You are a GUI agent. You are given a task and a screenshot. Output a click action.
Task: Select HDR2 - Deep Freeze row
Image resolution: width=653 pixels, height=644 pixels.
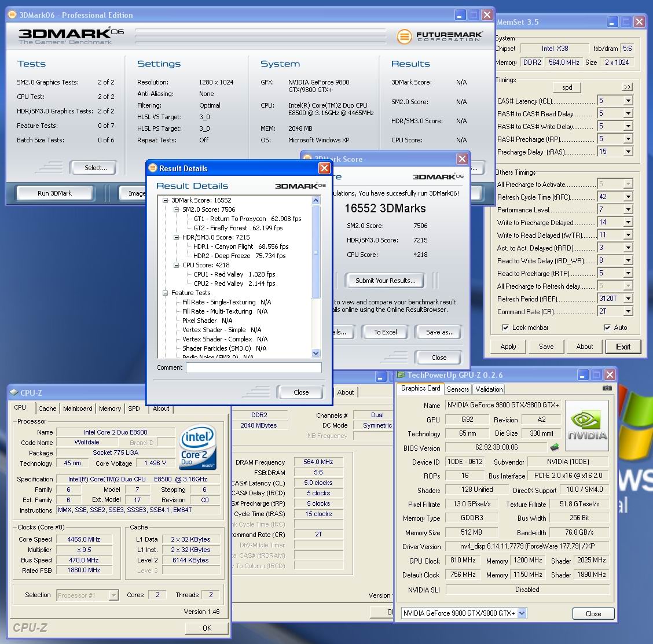click(240, 256)
